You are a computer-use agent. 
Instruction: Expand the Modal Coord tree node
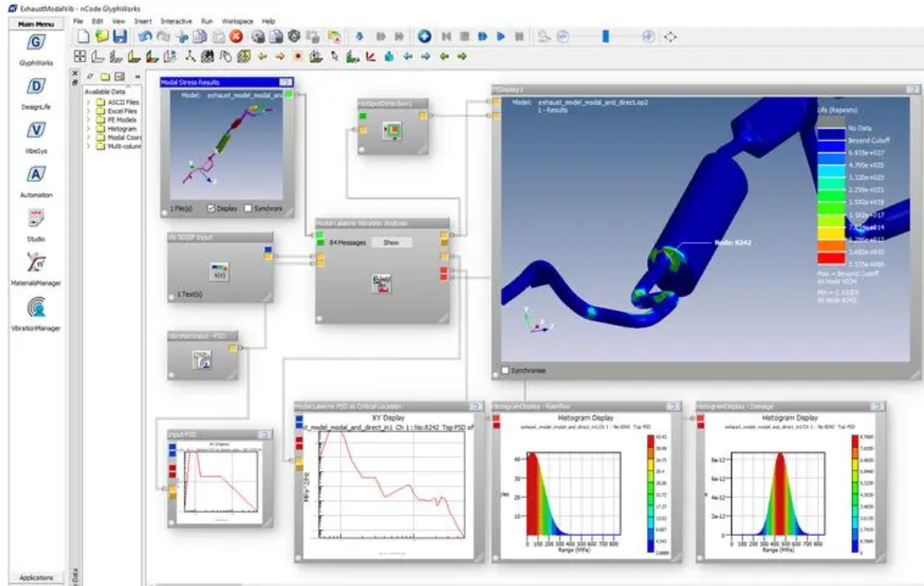coord(89,138)
